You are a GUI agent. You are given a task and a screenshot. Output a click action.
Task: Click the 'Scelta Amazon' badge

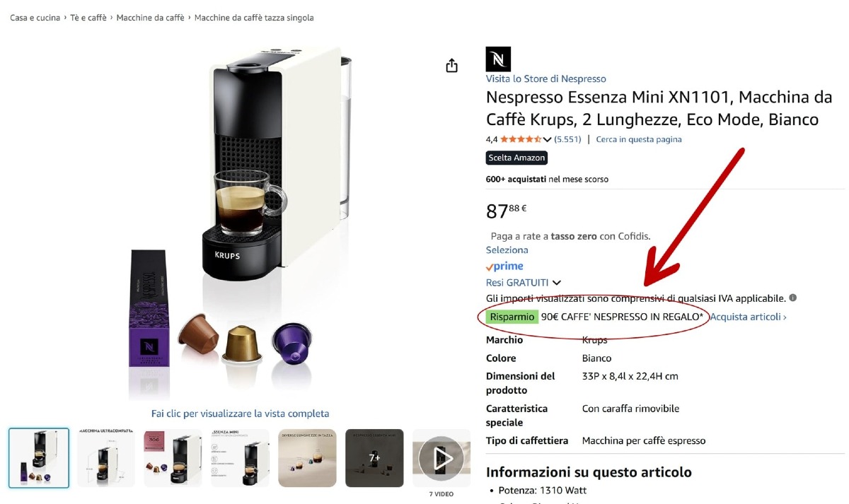[516, 158]
